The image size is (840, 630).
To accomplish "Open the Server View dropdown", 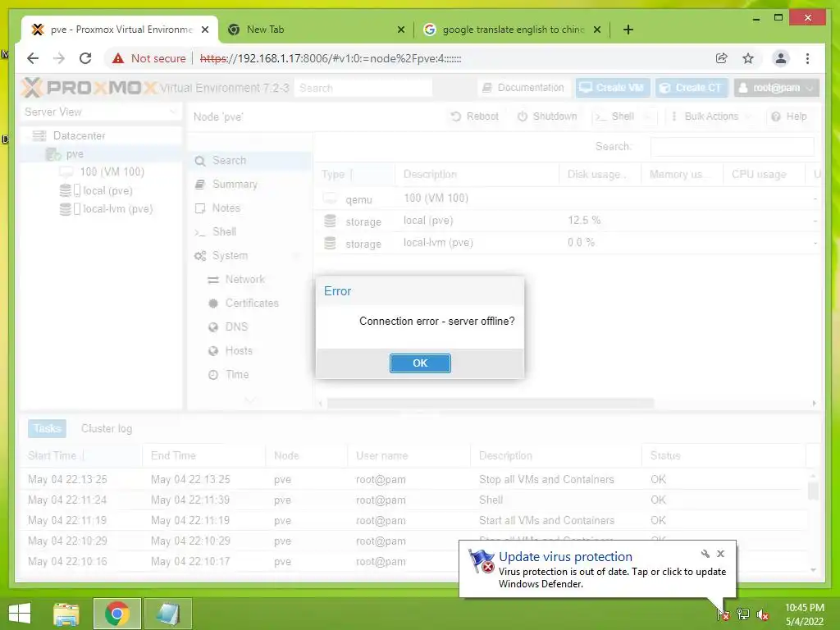I will (x=101, y=112).
